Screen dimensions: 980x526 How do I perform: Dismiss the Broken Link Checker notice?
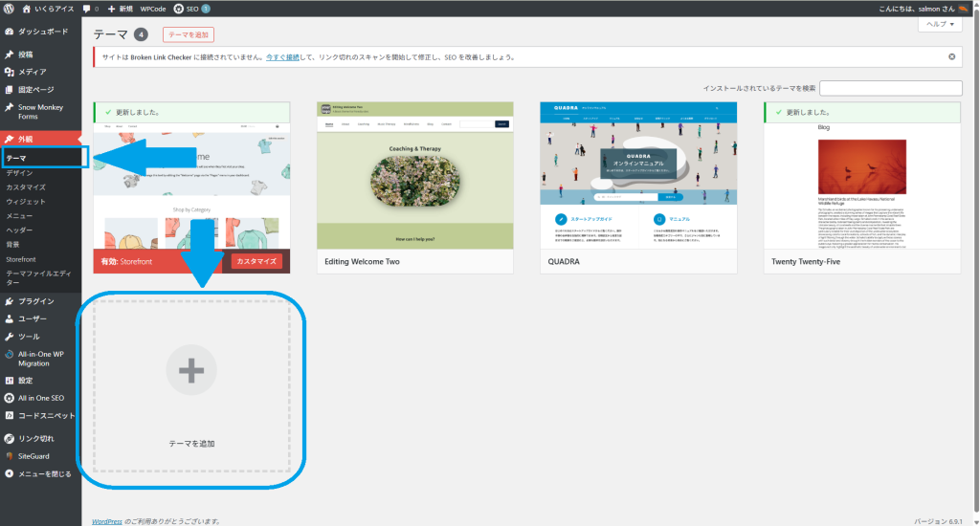coord(951,56)
